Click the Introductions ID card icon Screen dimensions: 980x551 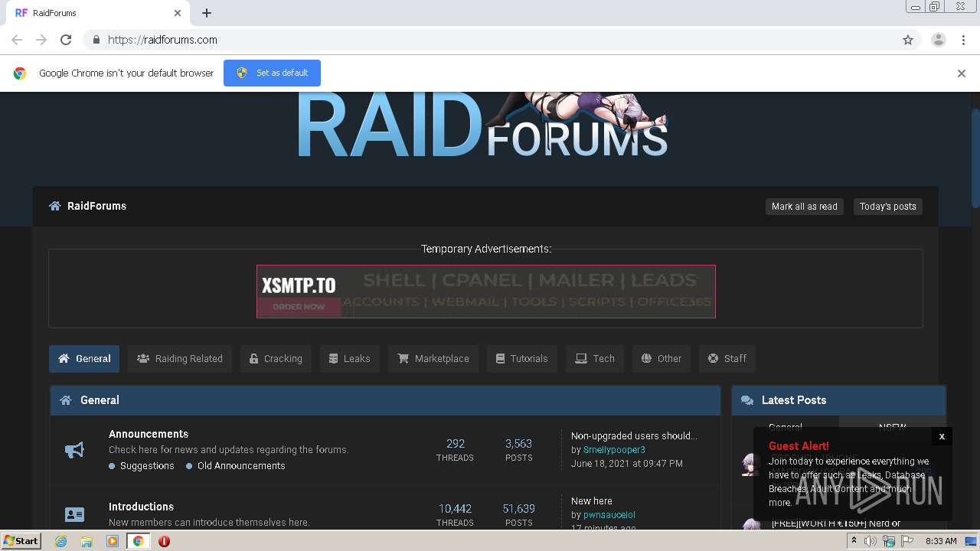pos(74,514)
